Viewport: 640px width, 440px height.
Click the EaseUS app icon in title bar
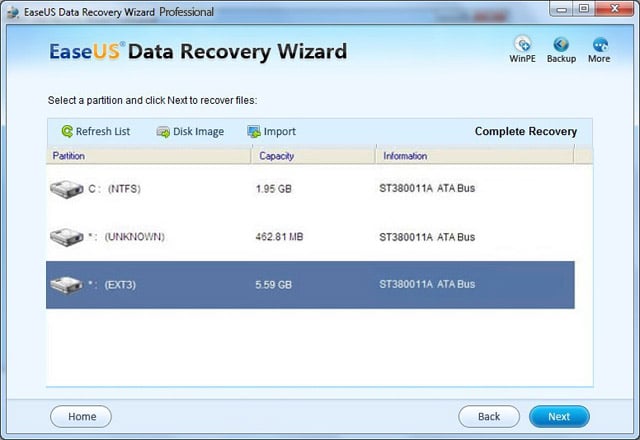13,12
